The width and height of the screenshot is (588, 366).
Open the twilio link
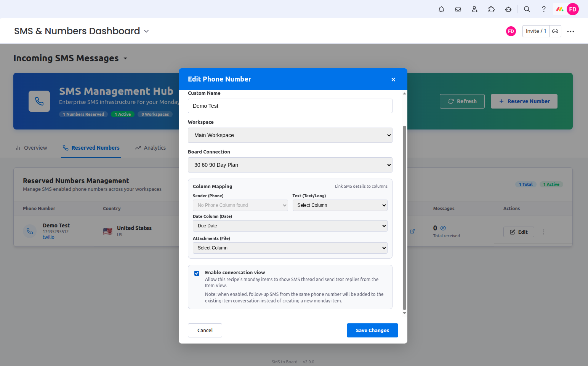pyautogui.click(x=48, y=237)
